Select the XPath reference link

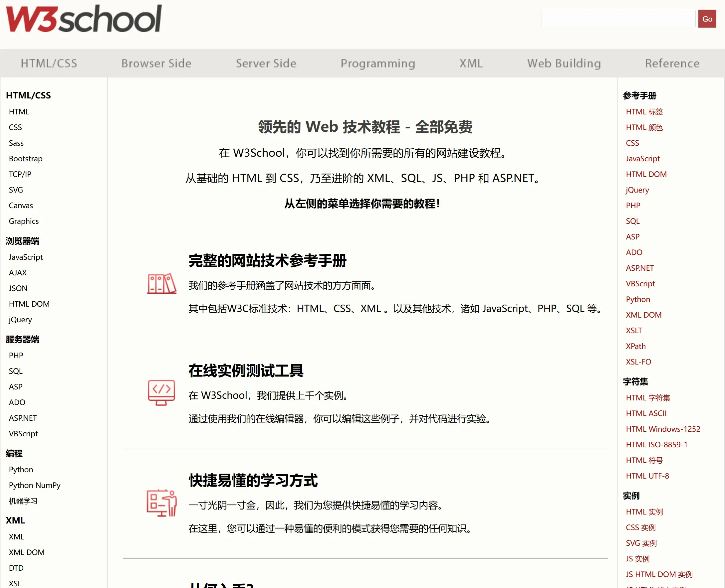coord(635,346)
